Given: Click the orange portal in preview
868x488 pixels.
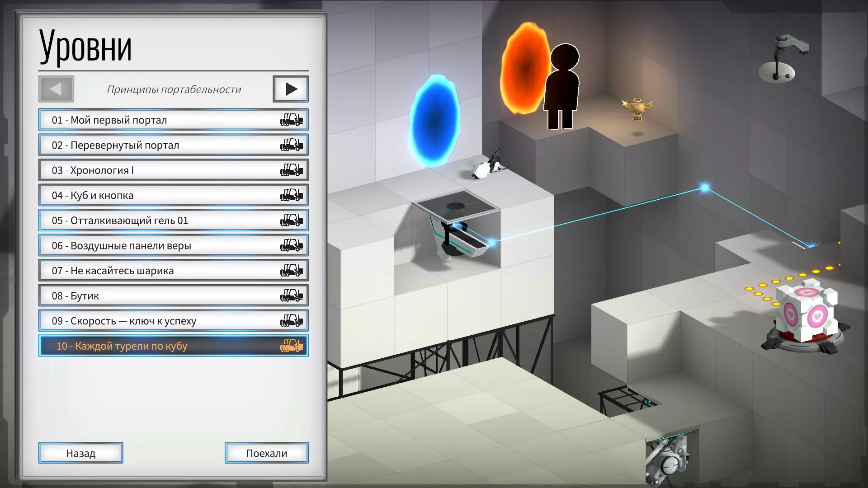Looking at the screenshot, I should click(522, 69).
